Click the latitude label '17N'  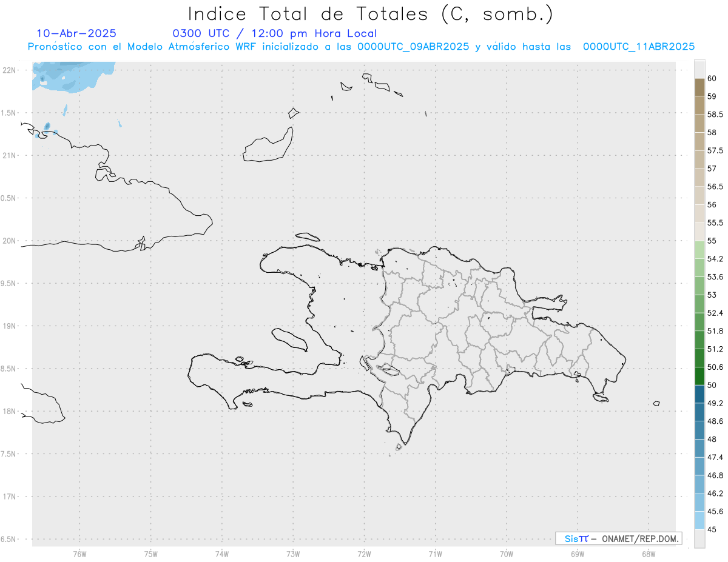(9, 497)
